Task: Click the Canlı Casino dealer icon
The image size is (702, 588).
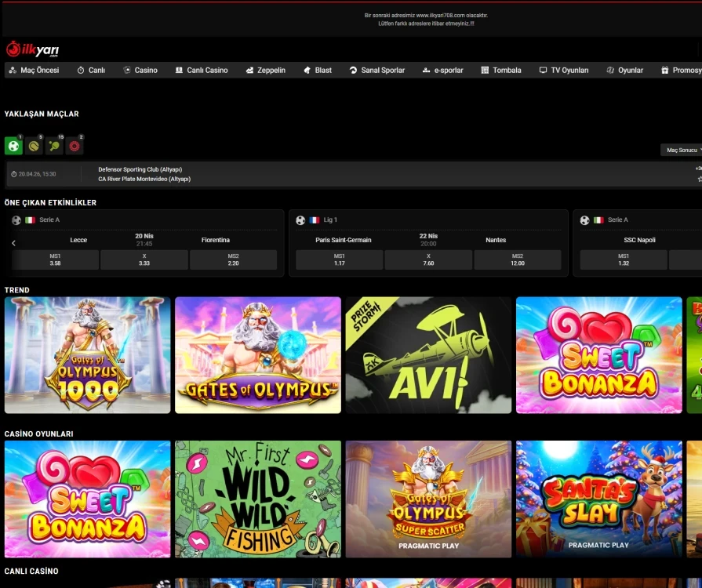Action: [179, 71]
